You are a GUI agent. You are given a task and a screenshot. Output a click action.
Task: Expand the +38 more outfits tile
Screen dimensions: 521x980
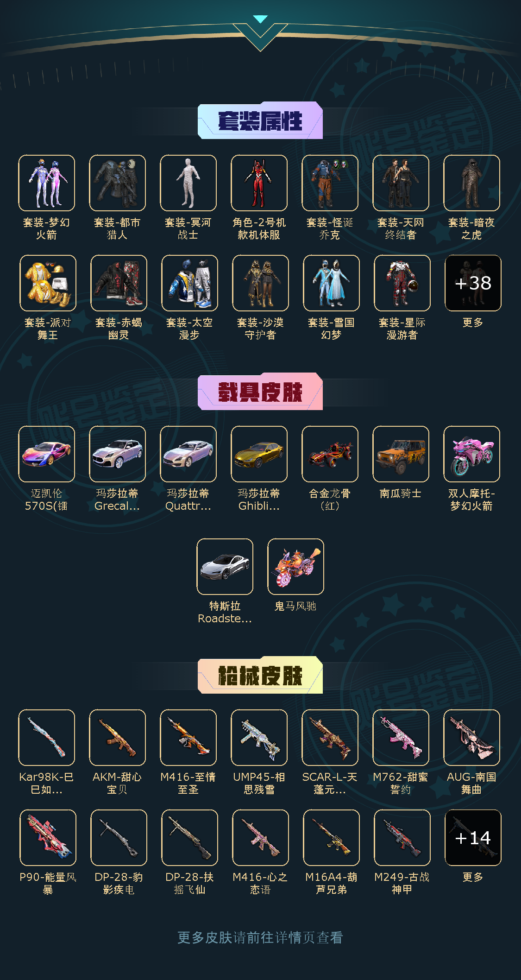tap(473, 283)
